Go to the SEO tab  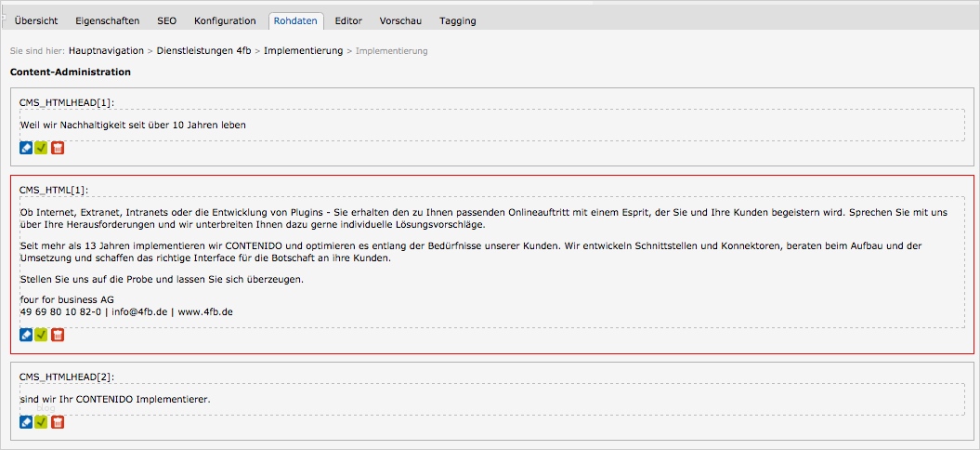(x=166, y=20)
